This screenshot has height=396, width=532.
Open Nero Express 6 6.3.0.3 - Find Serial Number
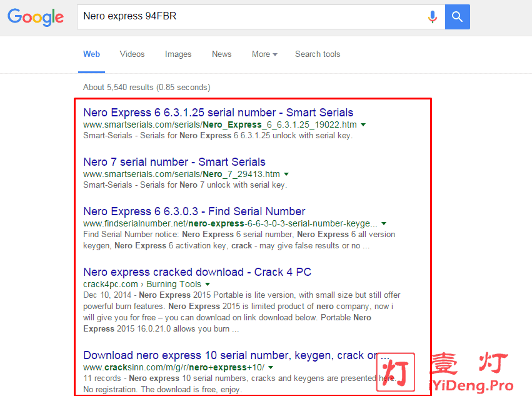tap(194, 211)
